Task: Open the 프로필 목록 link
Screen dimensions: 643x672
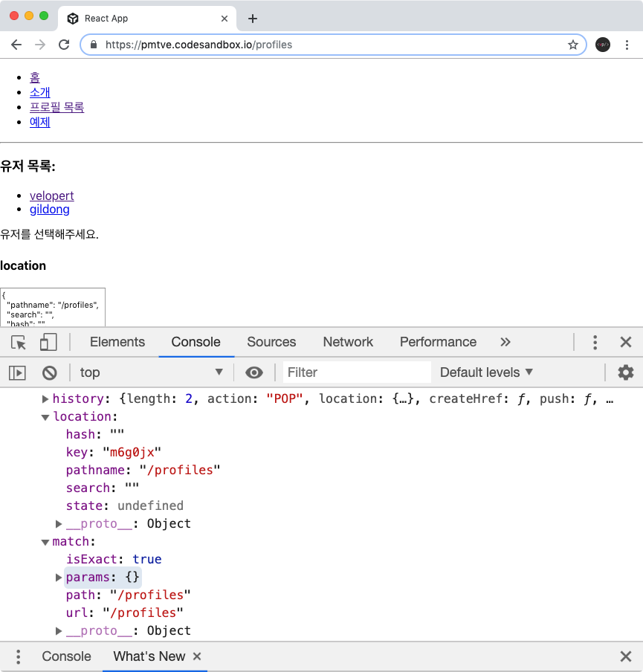Action: tap(57, 107)
